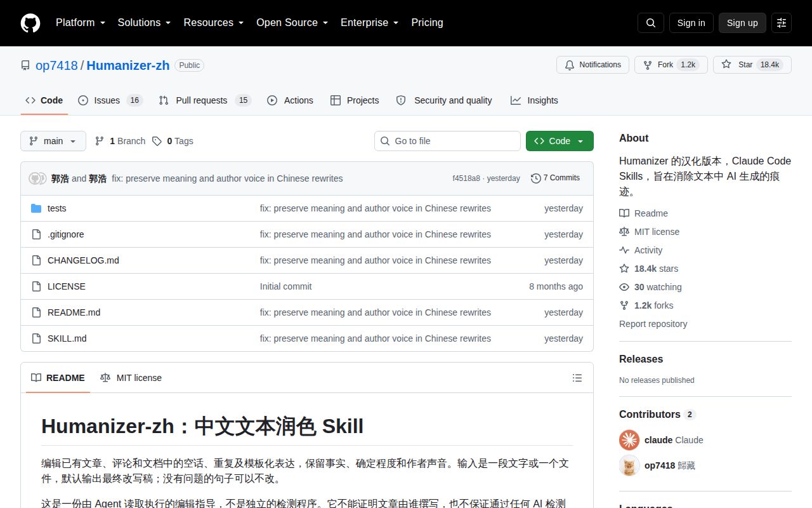Click the Go to file search field
The image size is (812, 508).
[x=447, y=141]
